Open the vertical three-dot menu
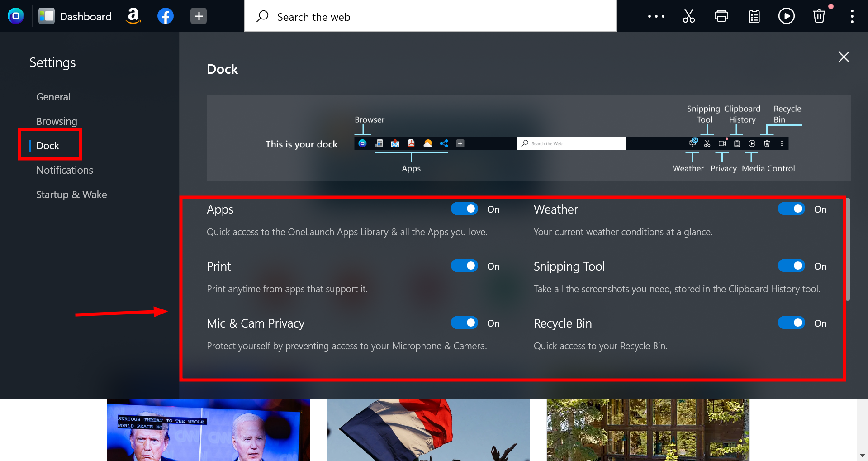 [852, 16]
